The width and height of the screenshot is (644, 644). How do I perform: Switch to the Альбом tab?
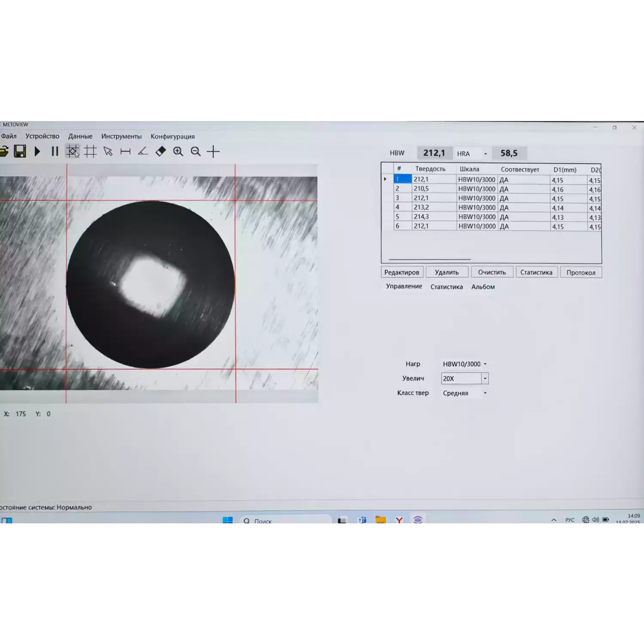pyautogui.click(x=483, y=287)
